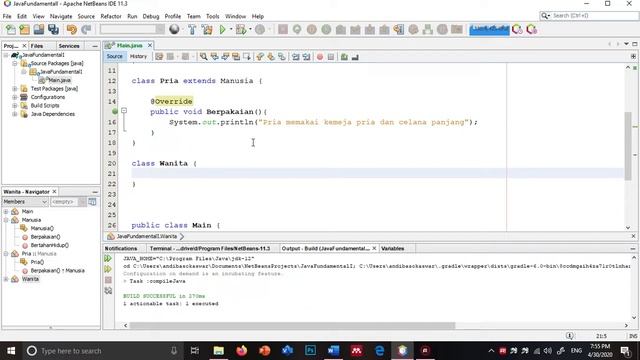Image resolution: width=640 pixels, height=360 pixels.
Task: Open the Tools menu
Action: coord(212,16)
